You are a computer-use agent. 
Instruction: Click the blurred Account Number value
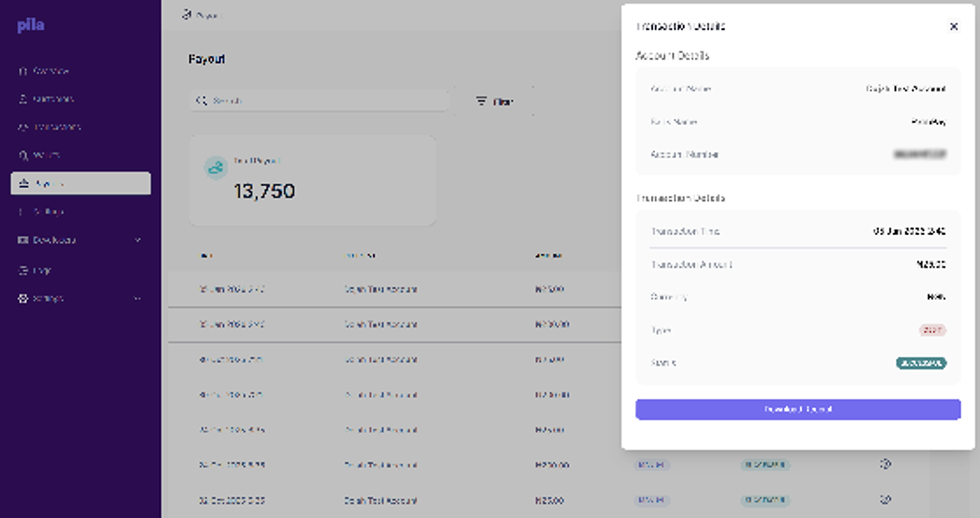(920, 154)
